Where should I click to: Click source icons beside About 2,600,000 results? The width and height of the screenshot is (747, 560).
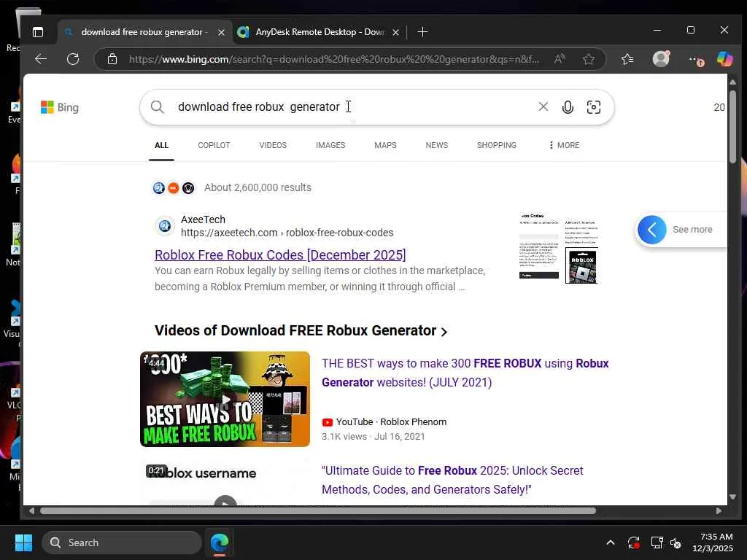point(174,187)
